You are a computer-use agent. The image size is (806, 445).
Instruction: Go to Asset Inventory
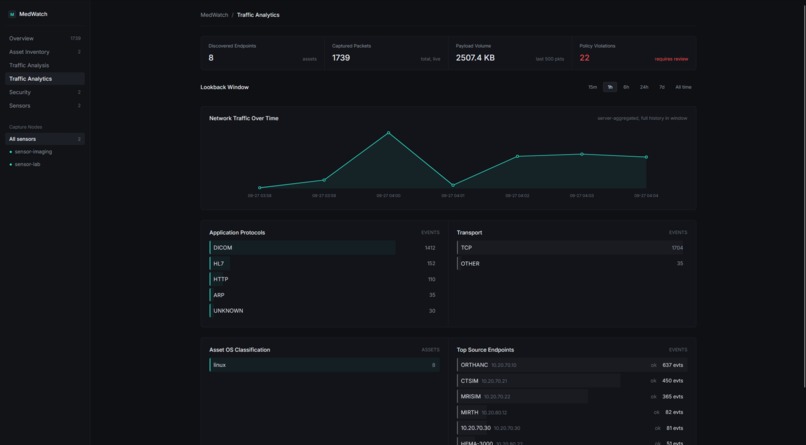(45, 52)
